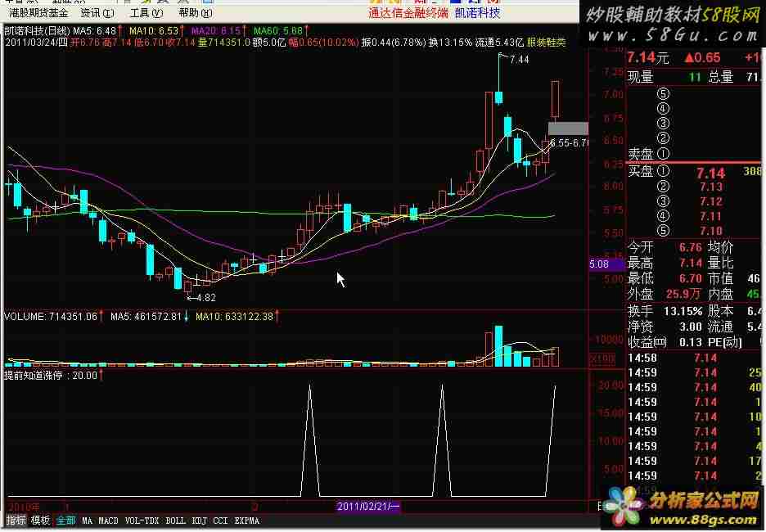
Task: Click the MA5: 6.48 indicator label
Action: click(95, 31)
